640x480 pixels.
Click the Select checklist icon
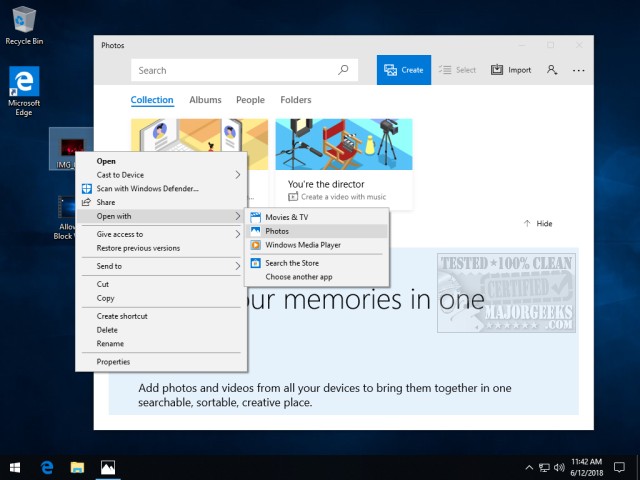445,70
